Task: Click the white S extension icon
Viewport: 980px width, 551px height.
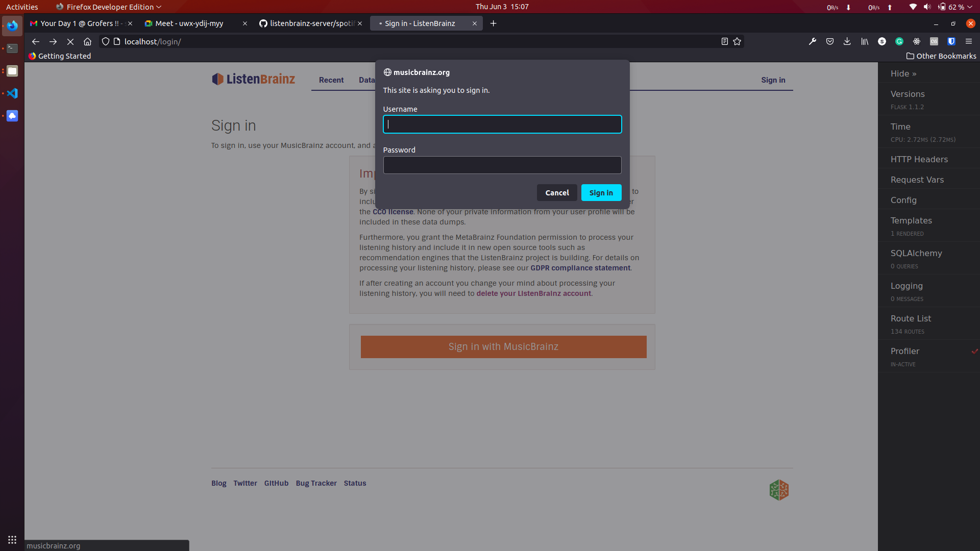Action: (882, 42)
